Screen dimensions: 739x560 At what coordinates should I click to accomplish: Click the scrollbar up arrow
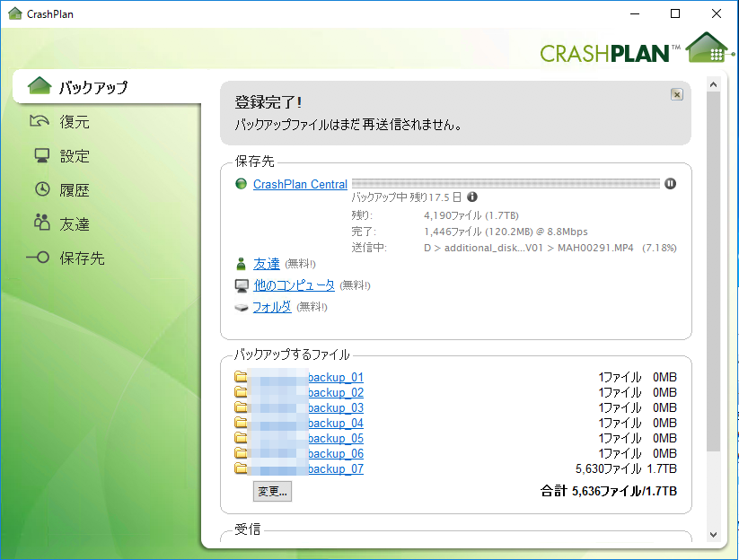pos(713,84)
